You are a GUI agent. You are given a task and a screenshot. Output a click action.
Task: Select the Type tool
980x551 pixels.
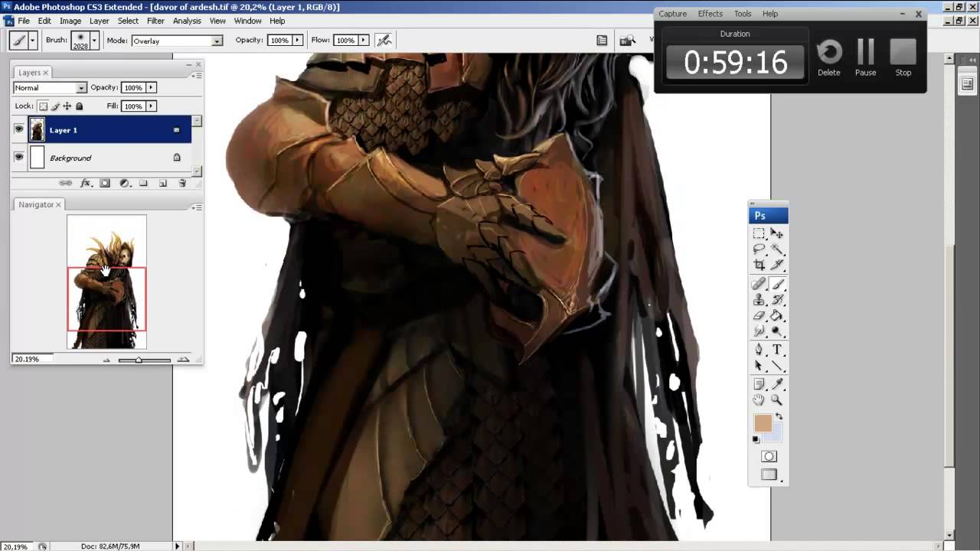777,350
